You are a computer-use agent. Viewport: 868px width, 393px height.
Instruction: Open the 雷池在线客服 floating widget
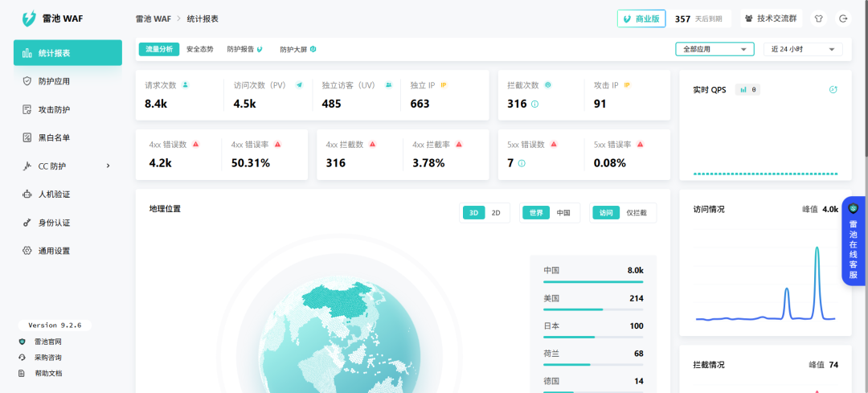pos(854,241)
